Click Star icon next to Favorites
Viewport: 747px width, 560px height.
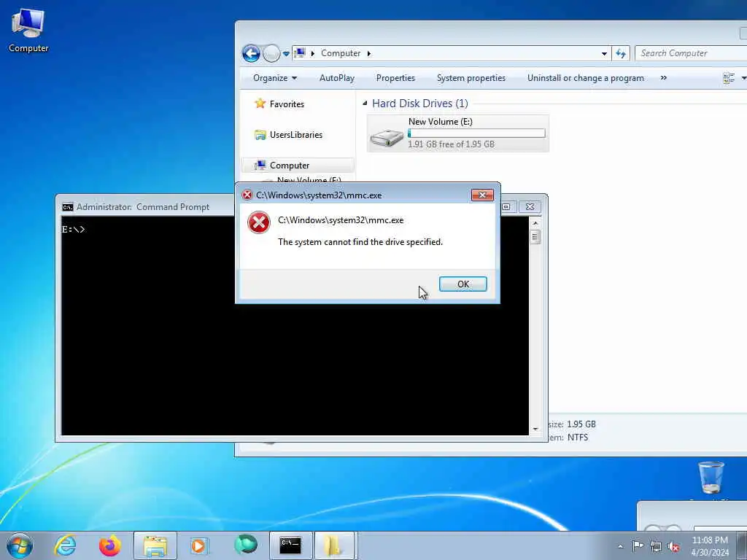click(x=260, y=104)
